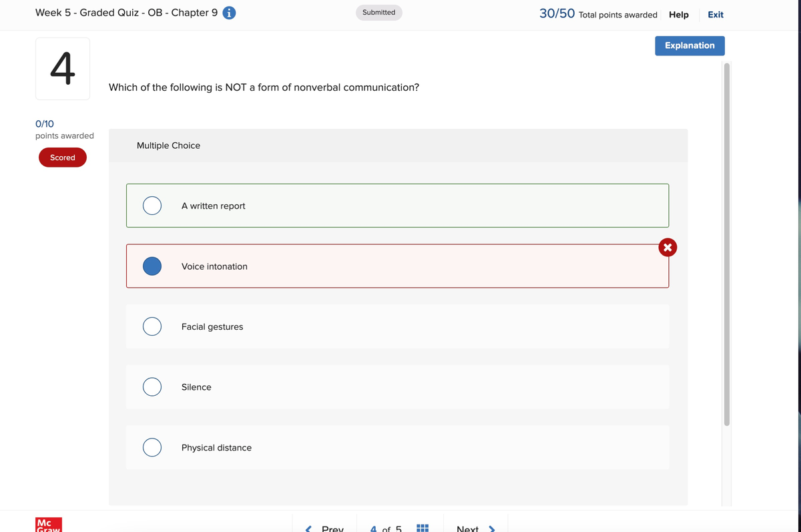
Task: Click the Submitted status pill
Action: [378, 13]
